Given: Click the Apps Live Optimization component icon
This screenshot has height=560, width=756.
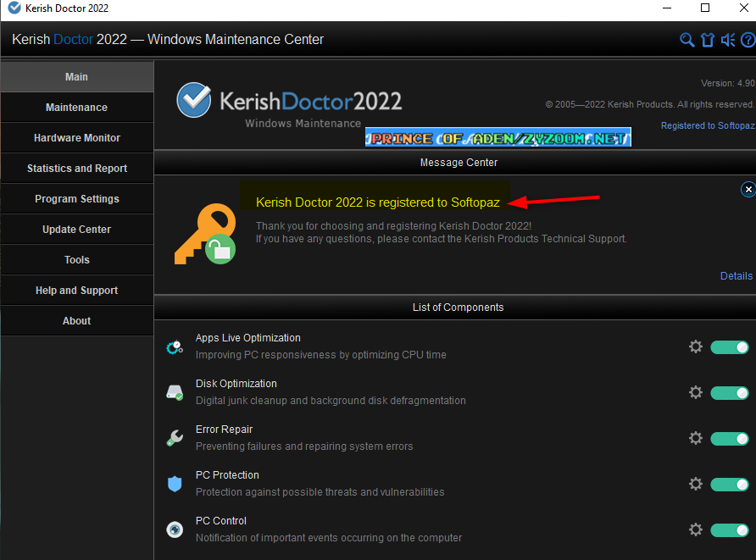Looking at the screenshot, I should pyautogui.click(x=175, y=347).
